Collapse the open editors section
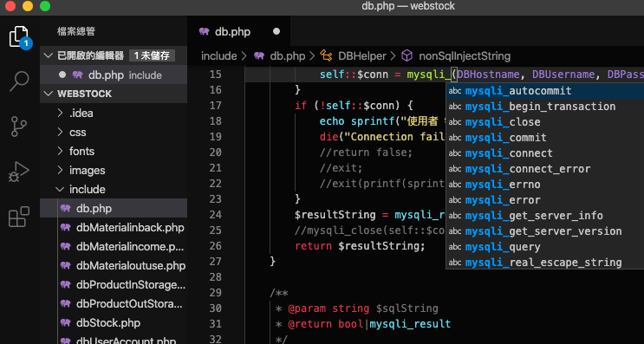644x344 pixels. click(x=49, y=55)
